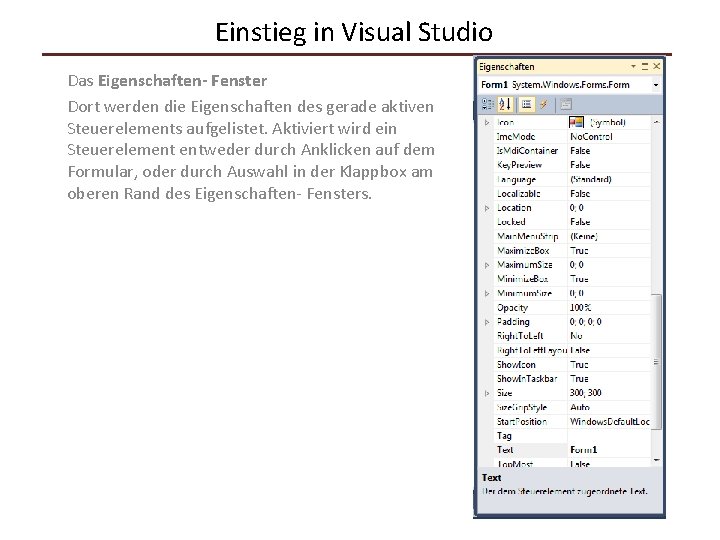This screenshot has height=540, width=720.
Task: Expand the MinimumSize property
Action: pos(487,293)
